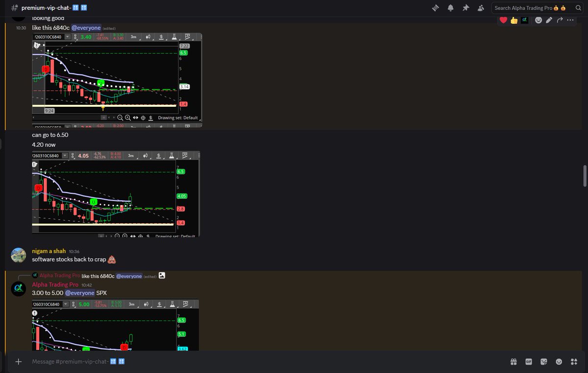588x373 pixels.
Task: Click studies flask icon in first chart
Action: (x=173, y=37)
